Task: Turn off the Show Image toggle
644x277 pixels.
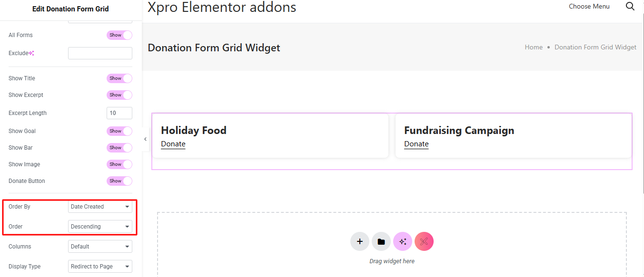Action: coord(119,164)
